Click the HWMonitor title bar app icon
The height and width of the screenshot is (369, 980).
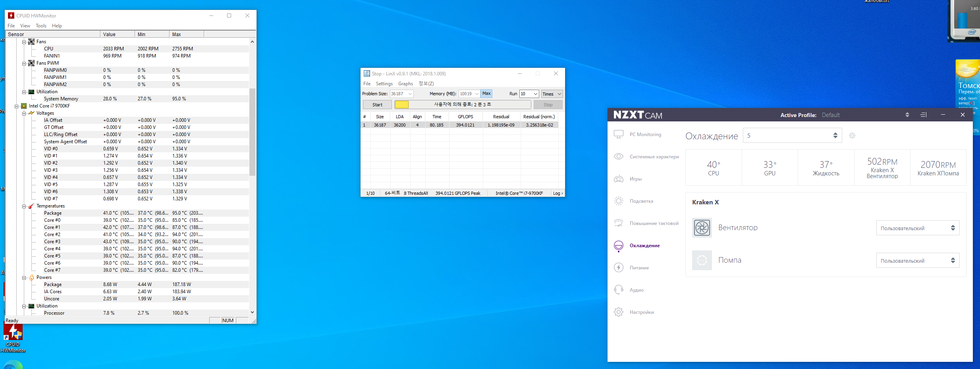coord(11,15)
